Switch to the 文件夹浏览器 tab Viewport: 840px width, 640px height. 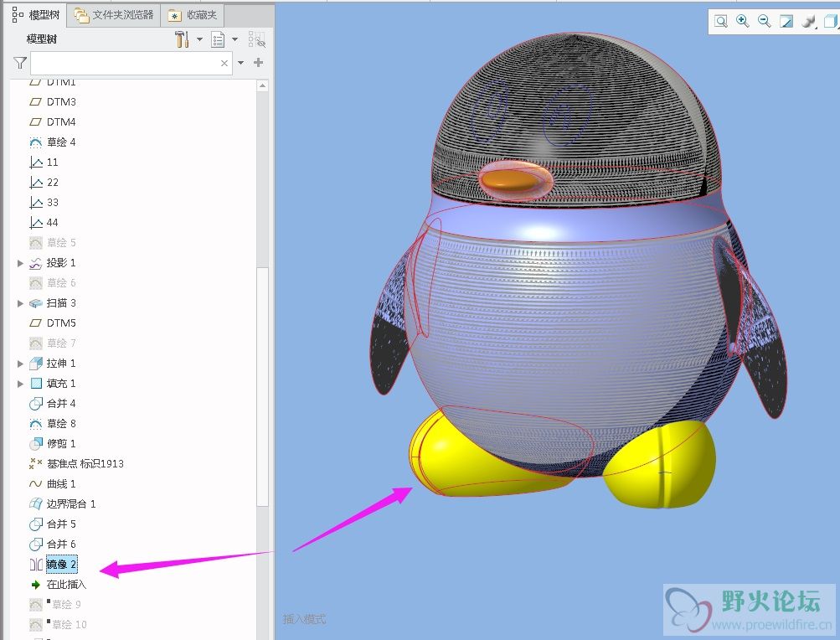pyautogui.click(x=114, y=15)
